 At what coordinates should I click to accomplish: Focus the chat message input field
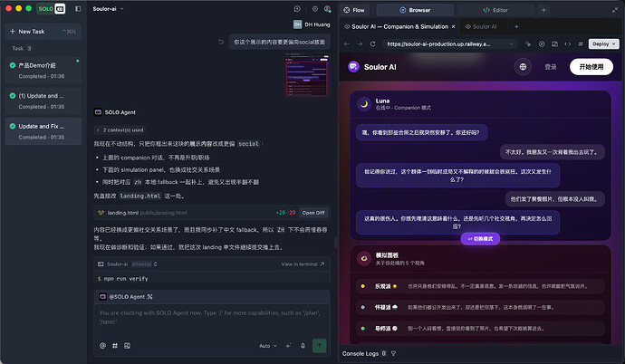[211, 318]
